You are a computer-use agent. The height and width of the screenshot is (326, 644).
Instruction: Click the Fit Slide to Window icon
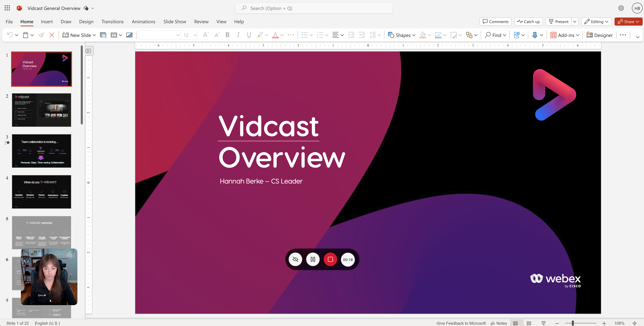pyautogui.click(x=635, y=323)
